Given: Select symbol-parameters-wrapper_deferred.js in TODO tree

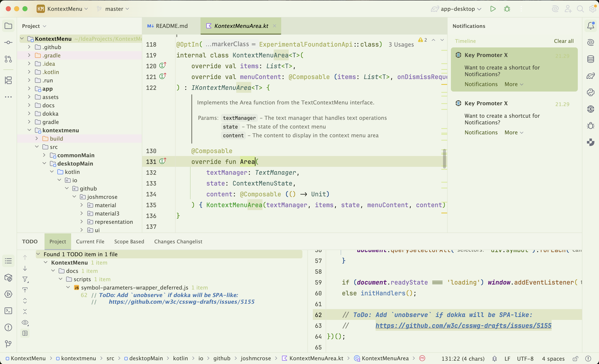Looking at the screenshot, I should 134,288.
